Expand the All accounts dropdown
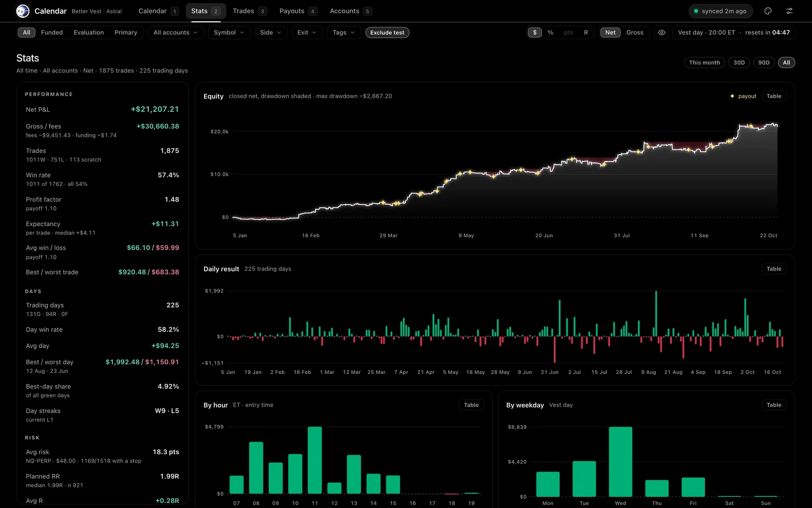Image resolution: width=812 pixels, height=508 pixels. (x=176, y=33)
